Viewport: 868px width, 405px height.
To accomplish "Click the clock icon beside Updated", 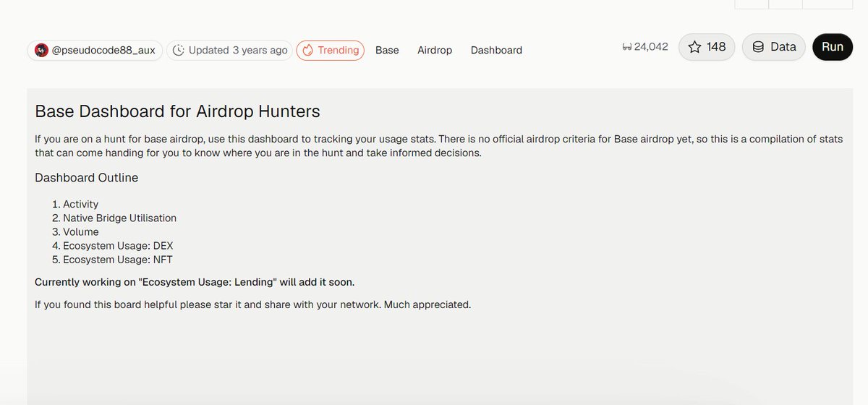I will pyautogui.click(x=179, y=50).
